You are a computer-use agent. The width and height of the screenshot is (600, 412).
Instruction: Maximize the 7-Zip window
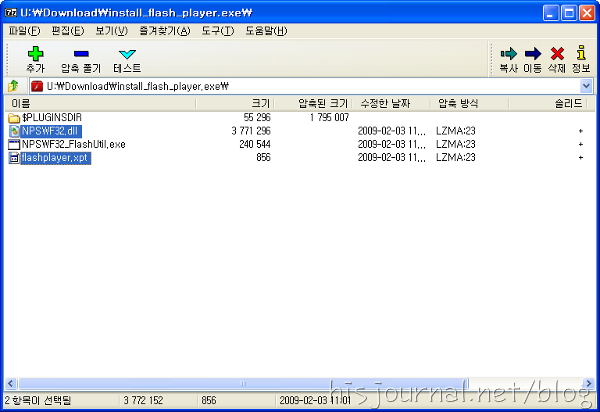click(569, 13)
